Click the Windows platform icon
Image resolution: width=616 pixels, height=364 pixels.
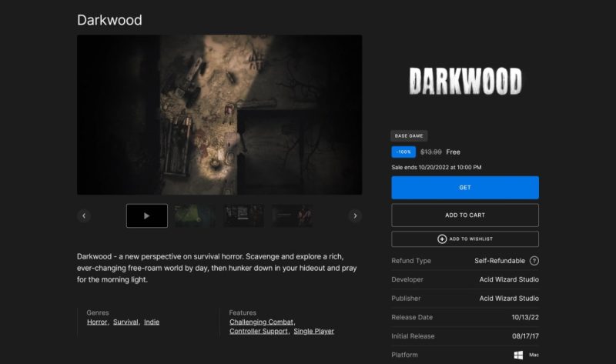point(518,355)
